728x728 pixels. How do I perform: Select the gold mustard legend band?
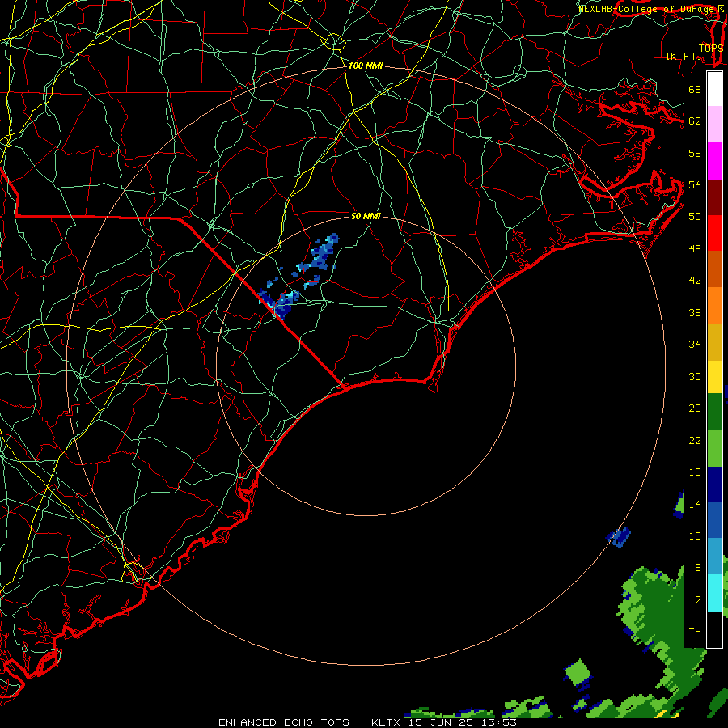click(714, 342)
